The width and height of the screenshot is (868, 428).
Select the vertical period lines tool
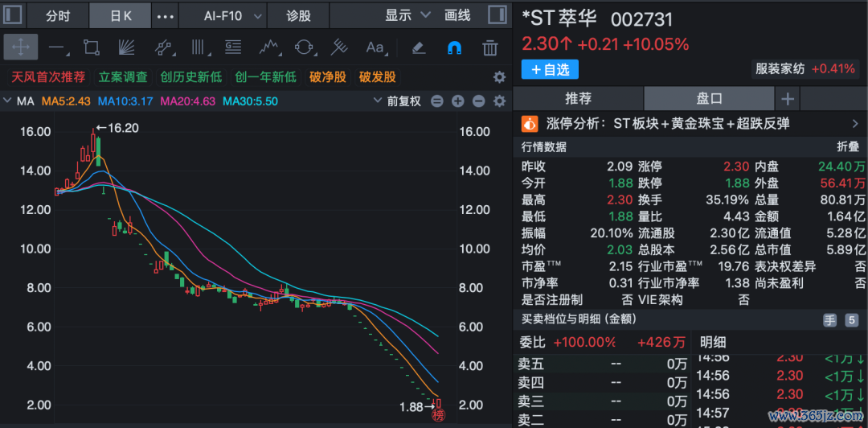[199, 47]
